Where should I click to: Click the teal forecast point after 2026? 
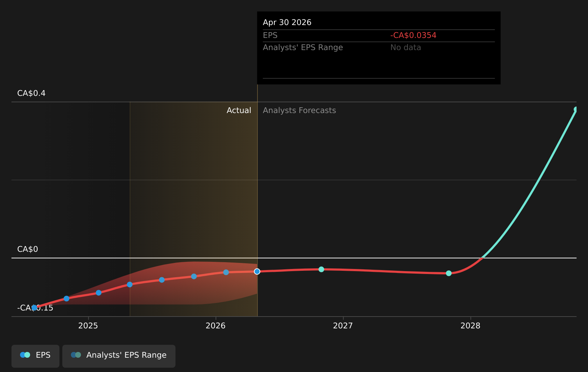pyautogui.click(x=321, y=269)
